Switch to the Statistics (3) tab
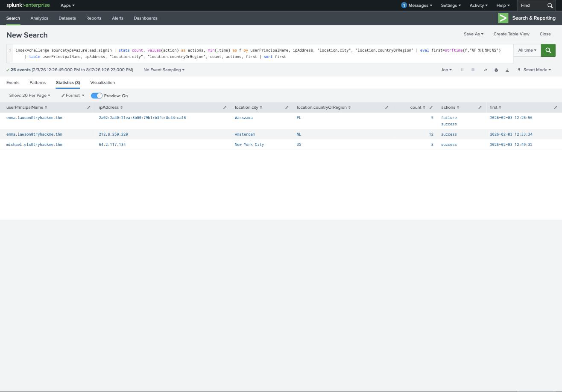The image size is (562, 392). tap(68, 83)
